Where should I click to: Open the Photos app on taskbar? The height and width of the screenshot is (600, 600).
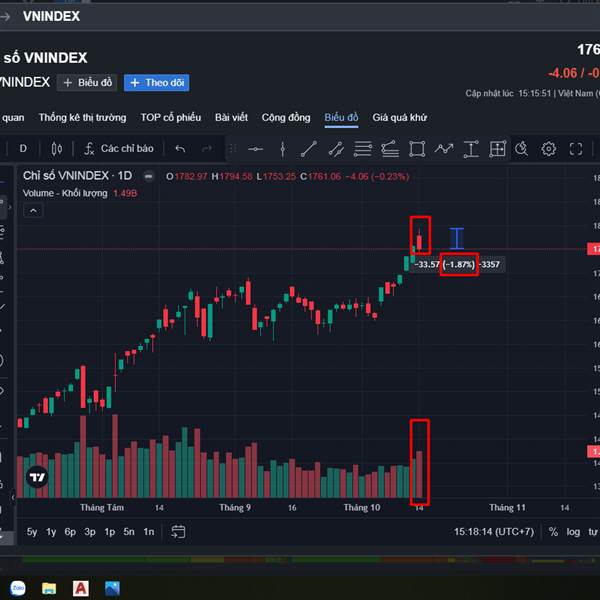(112, 589)
